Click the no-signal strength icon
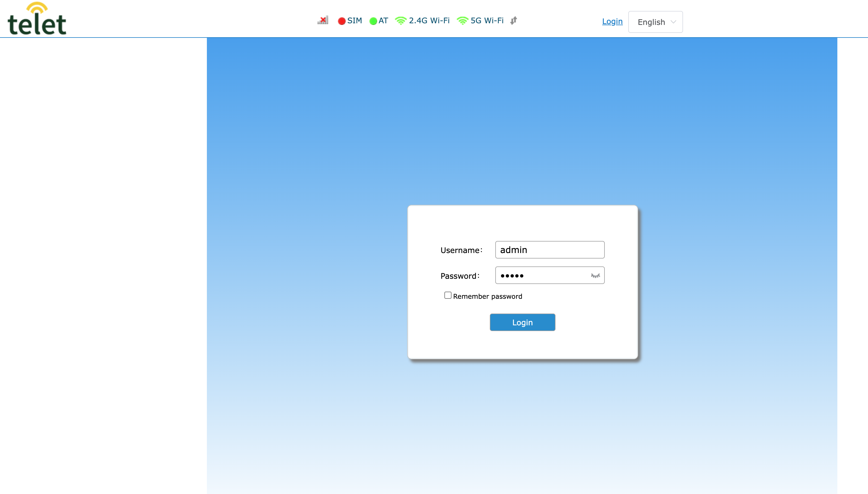Screen dimensions: 868x494 coord(323,20)
